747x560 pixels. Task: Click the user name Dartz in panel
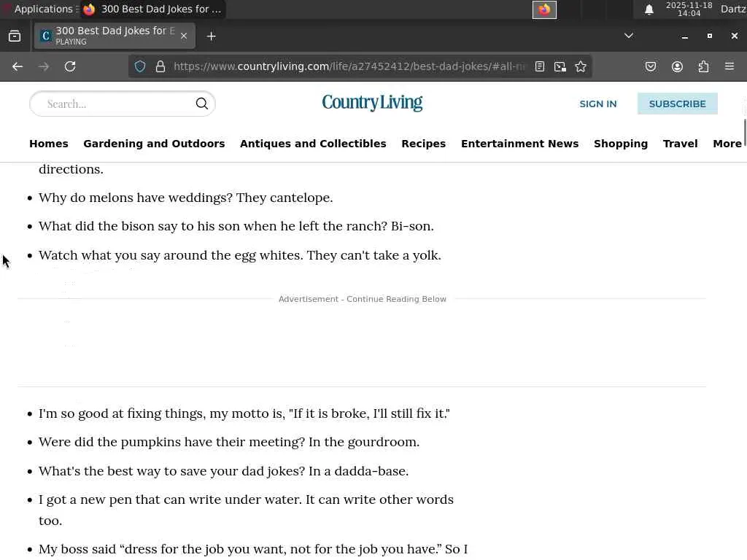click(733, 9)
